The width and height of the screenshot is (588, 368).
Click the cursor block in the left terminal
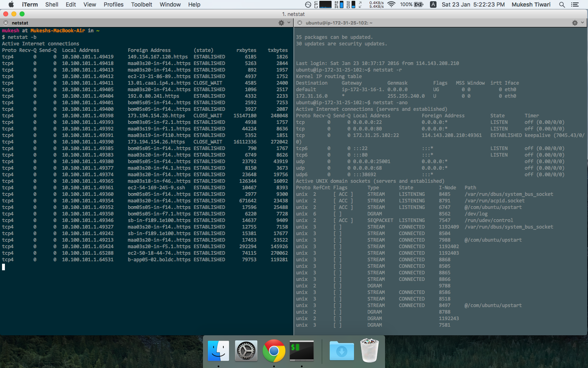pos(3,267)
